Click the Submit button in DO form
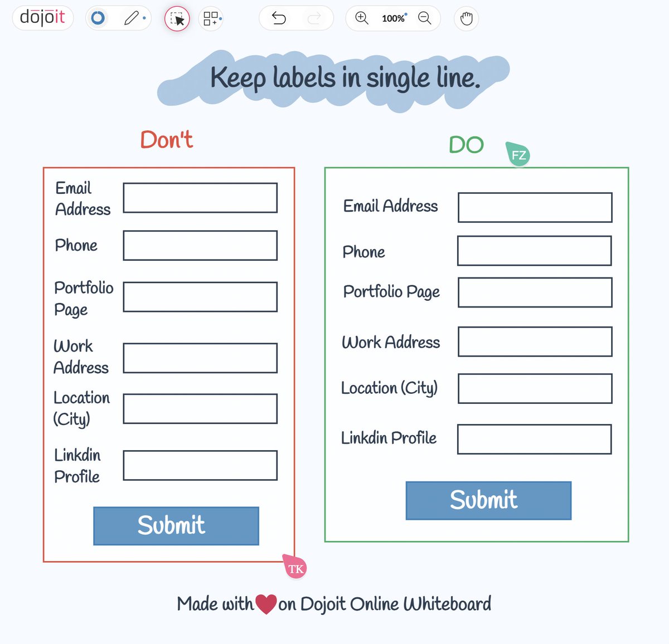669x644 pixels. pyautogui.click(x=489, y=501)
